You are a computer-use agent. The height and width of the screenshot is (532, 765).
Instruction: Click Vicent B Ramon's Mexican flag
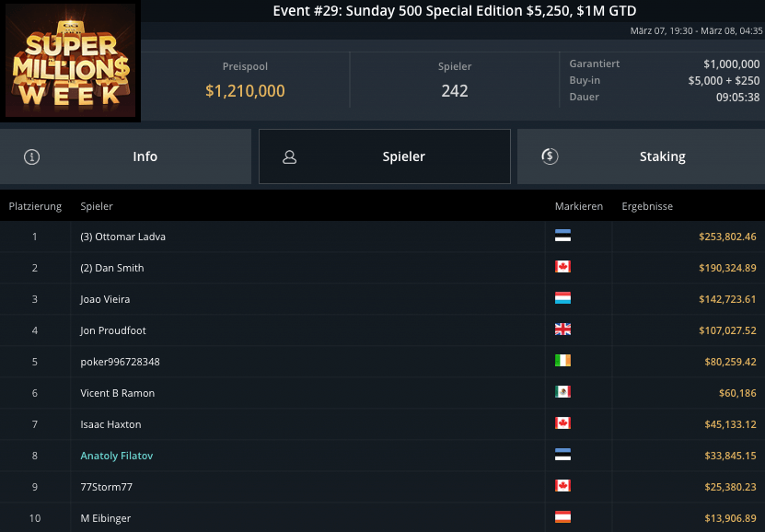[x=562, y=392]
